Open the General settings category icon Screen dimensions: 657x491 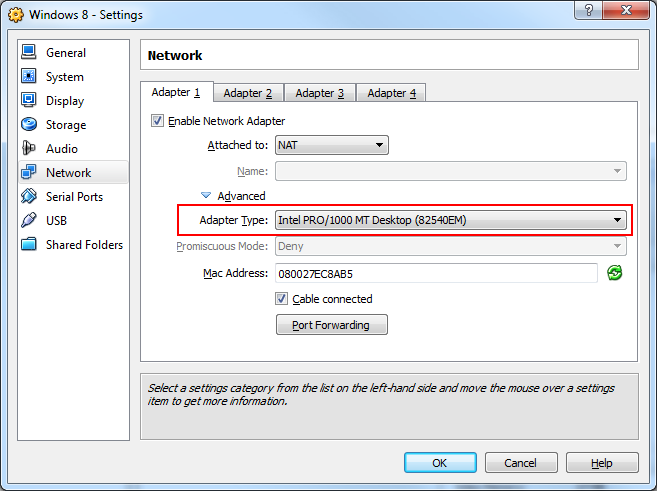point(28,52)
